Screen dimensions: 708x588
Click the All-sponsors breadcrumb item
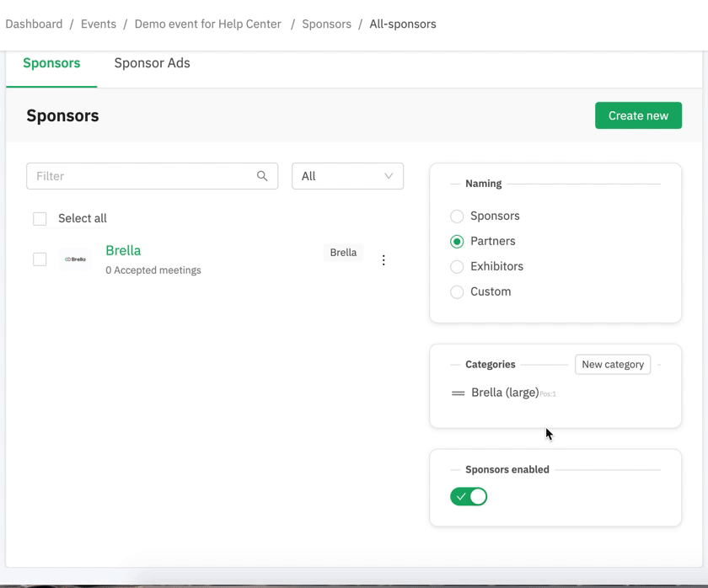403,24
